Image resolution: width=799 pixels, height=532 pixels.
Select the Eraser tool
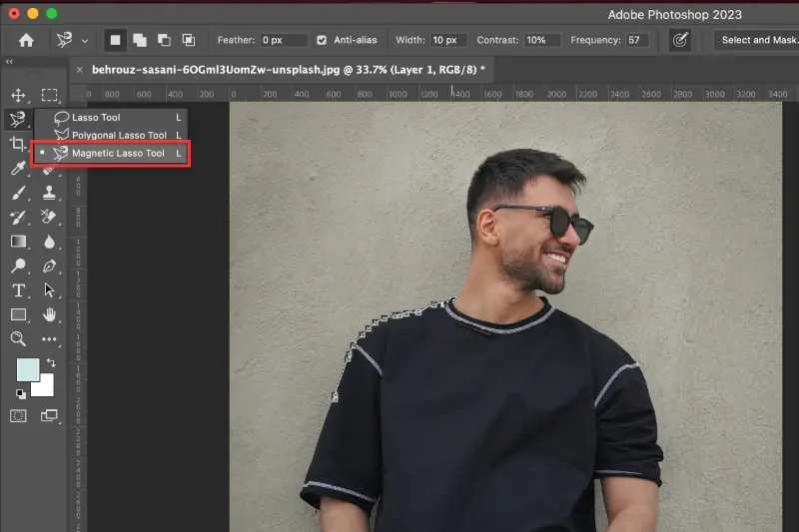(49, 218)
